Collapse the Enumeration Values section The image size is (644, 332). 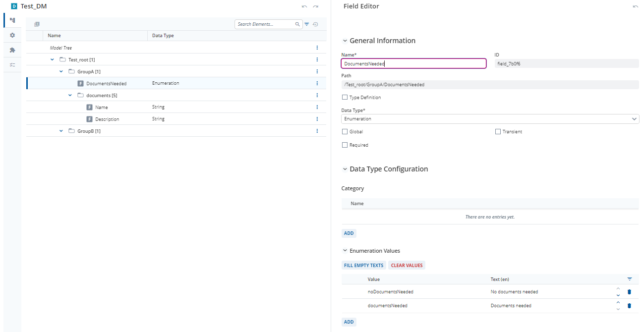click(x=345, y=251)
